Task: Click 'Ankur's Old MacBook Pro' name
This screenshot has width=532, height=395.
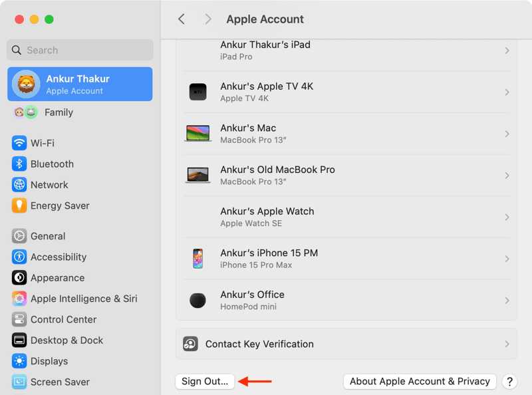Action: click(x=277, y=170)
